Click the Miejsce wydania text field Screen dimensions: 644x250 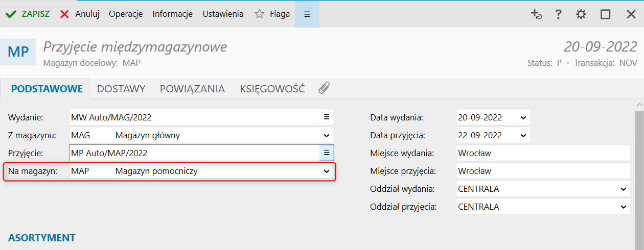point(543,153)
